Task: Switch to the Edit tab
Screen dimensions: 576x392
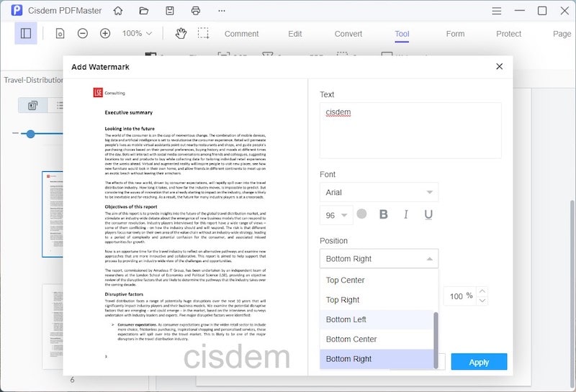Action: 295,34
